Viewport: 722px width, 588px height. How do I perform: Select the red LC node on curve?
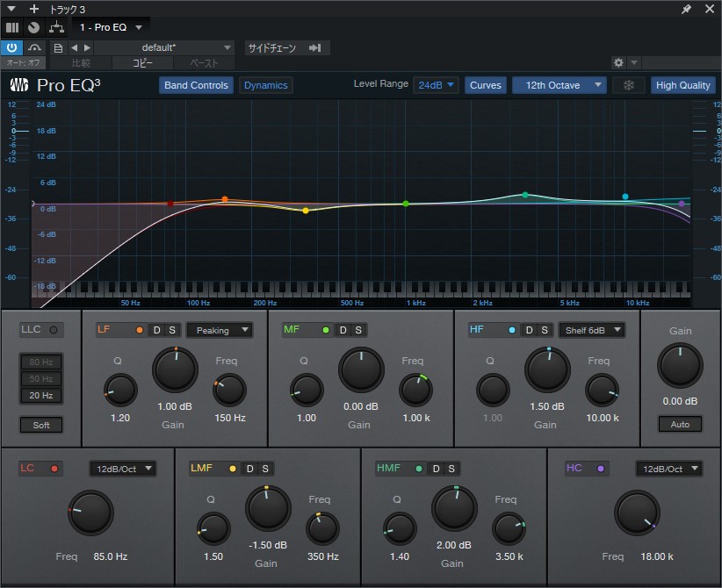pyautogui.click(x=170, y=204)
